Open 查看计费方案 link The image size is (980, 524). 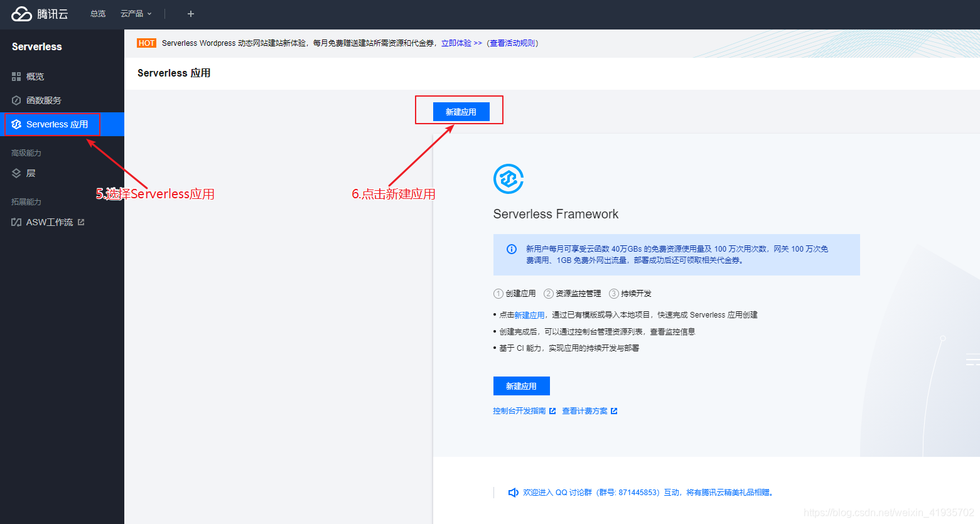584,411
